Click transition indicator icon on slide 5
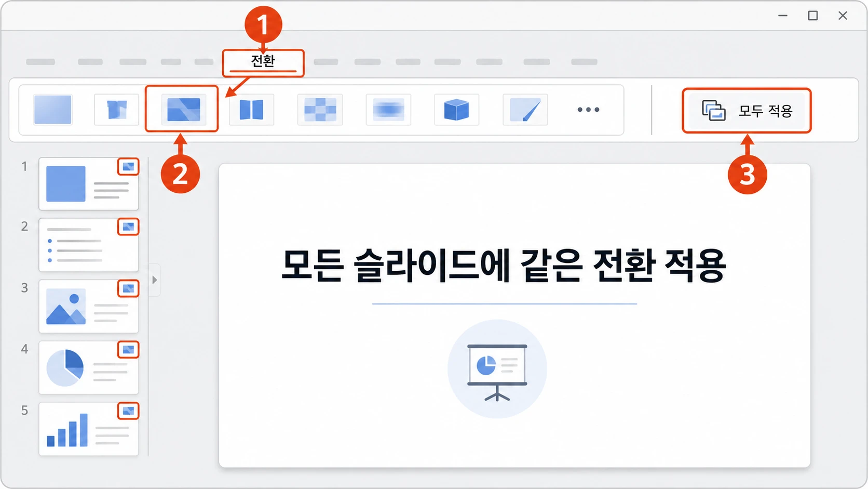The width and height of the screenshot is (868, 489). pyautogui.click(x=128, y=411)
